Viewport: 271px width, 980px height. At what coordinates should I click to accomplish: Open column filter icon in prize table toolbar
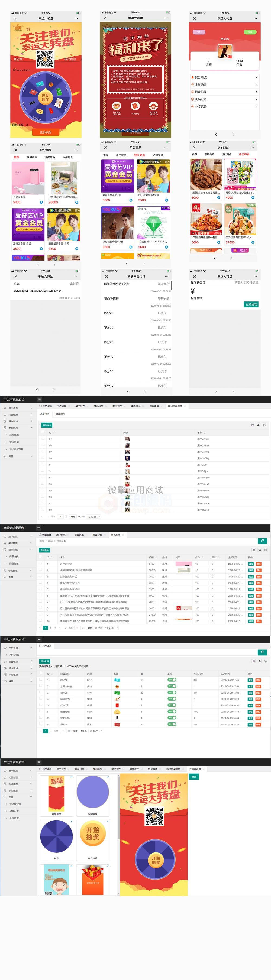coord(253,661)
